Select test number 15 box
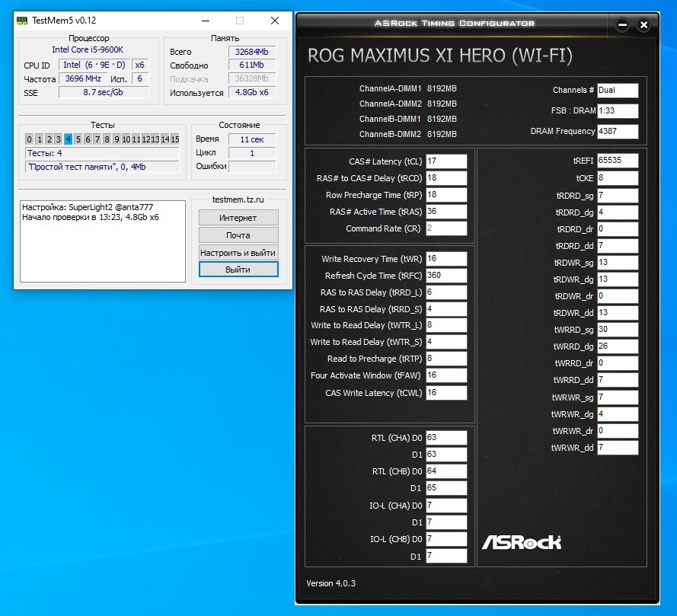677x616 pixels. pyautogui.click(x=175, y=139)
